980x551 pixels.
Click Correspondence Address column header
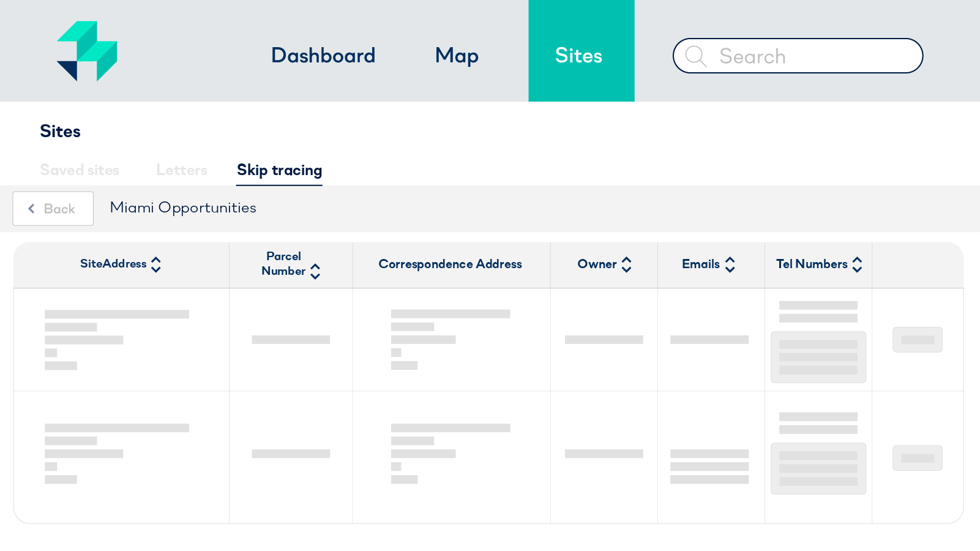pyautogui.click(x=450, y=264)
